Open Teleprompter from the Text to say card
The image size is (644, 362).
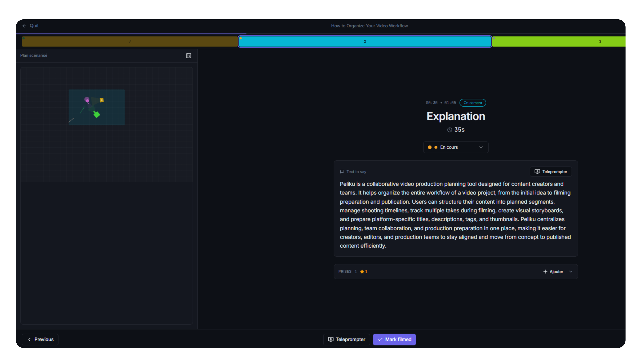[x=551, y=172]
